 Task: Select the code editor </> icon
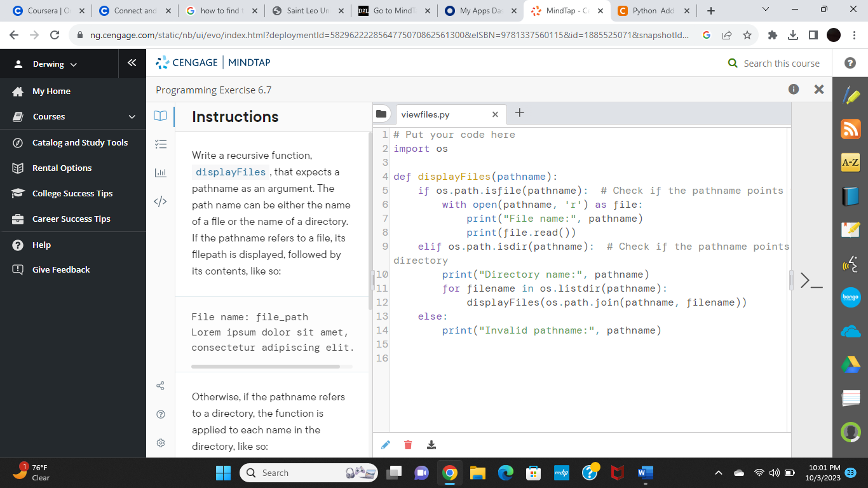[160, 200]
